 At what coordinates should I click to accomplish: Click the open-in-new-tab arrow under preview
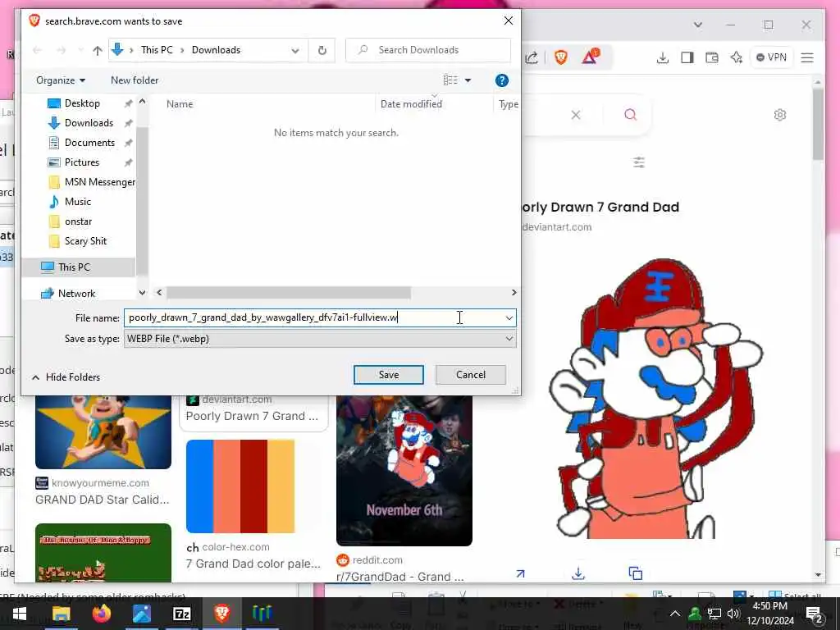[x=520, y=573]
